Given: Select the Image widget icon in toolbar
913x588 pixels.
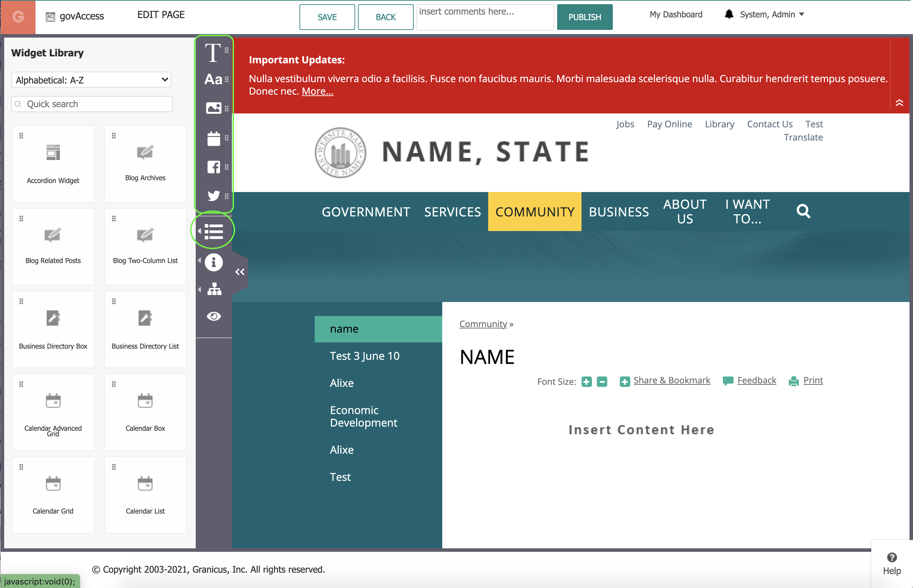Looking at the screenshot, I should [213, 108].
